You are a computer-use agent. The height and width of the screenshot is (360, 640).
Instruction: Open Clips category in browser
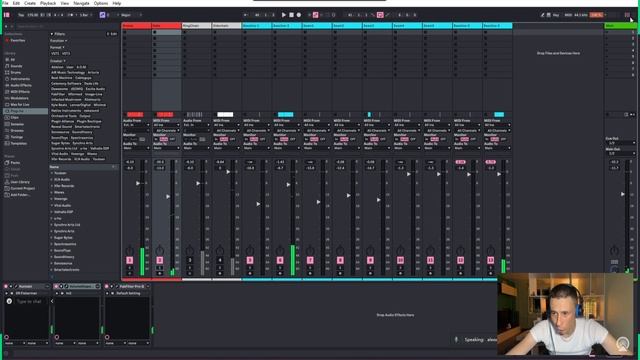coord(14,118)
